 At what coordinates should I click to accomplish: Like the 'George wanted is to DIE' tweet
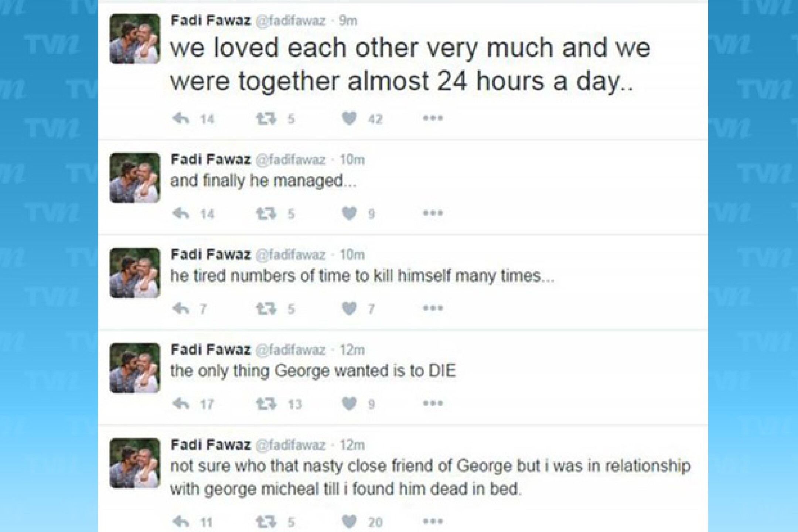point(349,403)
